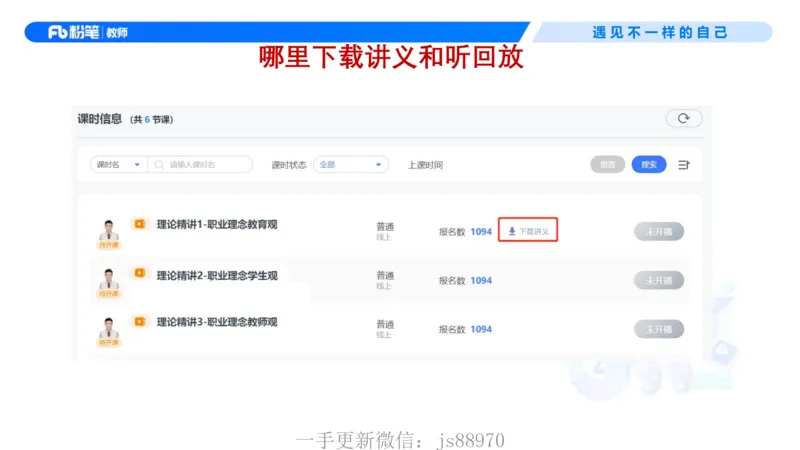
Task: Open 报名数 1094 link for 理论精讲2
Action: coord(481,281)
